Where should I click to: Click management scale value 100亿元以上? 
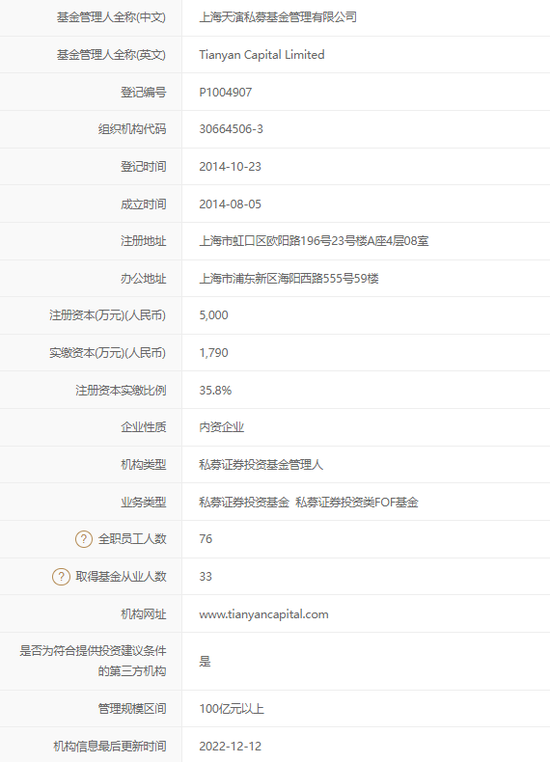pyautogui.click(x=231, y=709)
